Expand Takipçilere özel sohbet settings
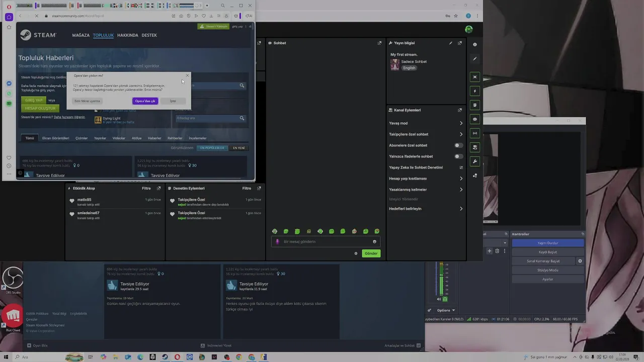The image size is (644, 362). click(426, 134)
